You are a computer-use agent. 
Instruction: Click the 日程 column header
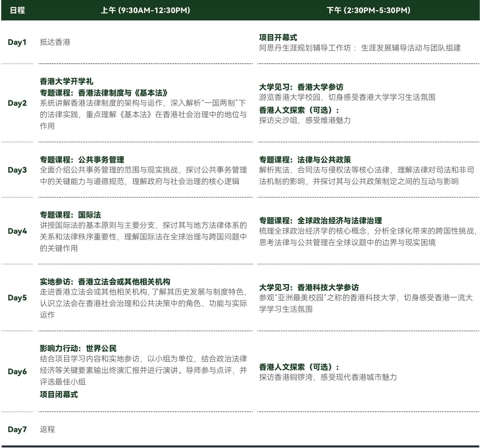(x=17, y=10)
